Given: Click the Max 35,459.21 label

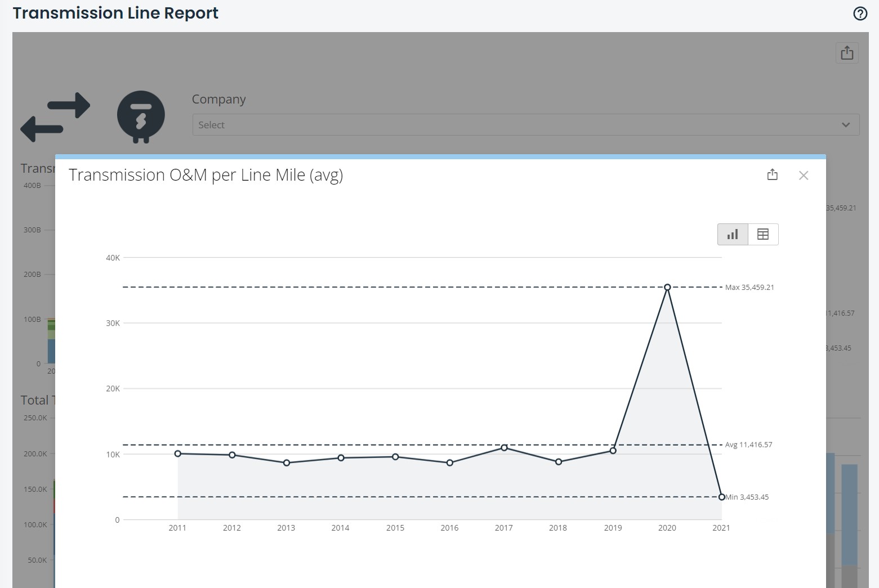Looking at the screenshot, I should (749, 288).
